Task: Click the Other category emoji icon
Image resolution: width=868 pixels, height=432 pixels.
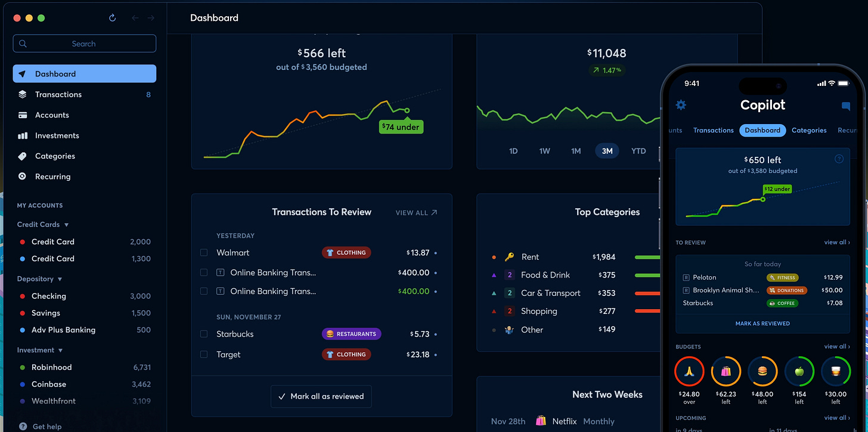Action: [x=509, y=329]
